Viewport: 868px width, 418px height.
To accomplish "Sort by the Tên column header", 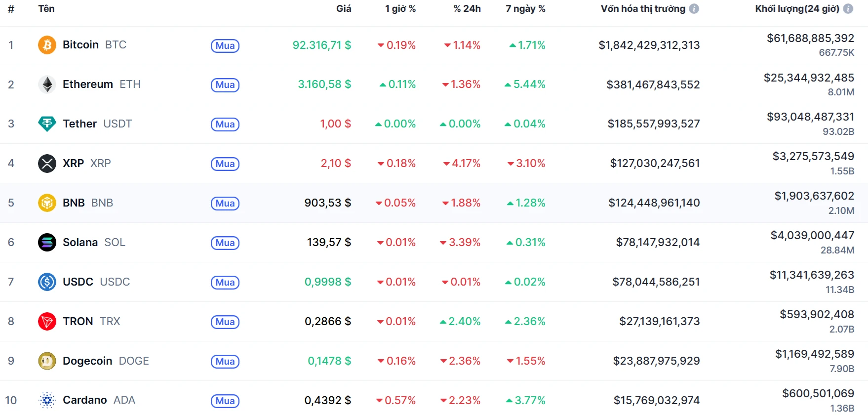I will point(46,9).
